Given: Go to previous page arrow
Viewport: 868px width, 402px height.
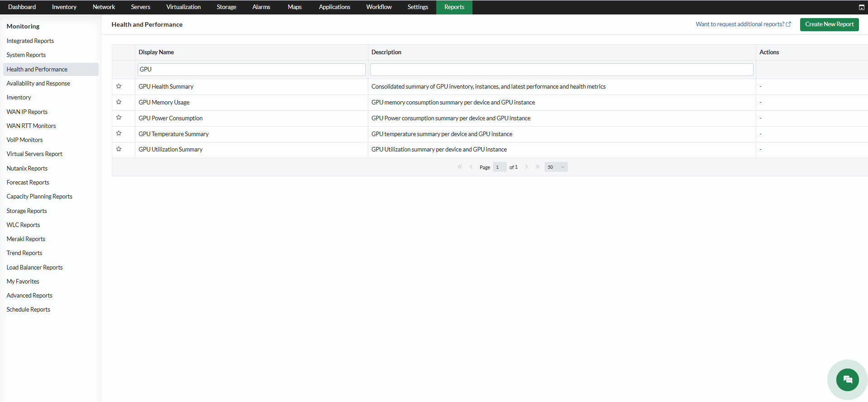Looking at the screenshot, I should tap(471, 167).
